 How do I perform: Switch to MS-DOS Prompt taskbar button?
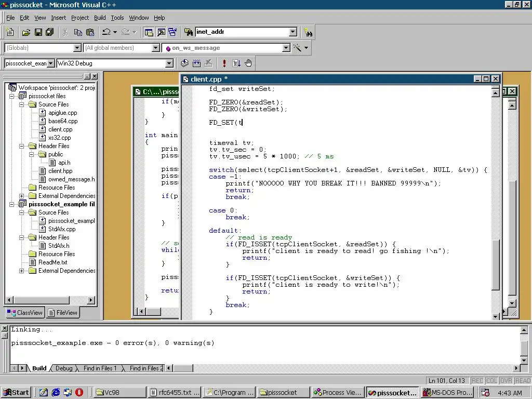[447, 393]
